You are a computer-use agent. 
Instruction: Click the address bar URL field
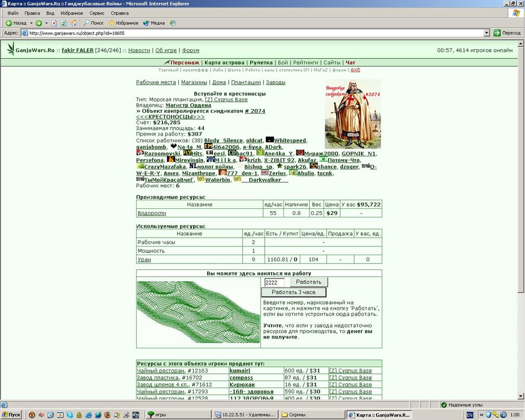point(252,33)
